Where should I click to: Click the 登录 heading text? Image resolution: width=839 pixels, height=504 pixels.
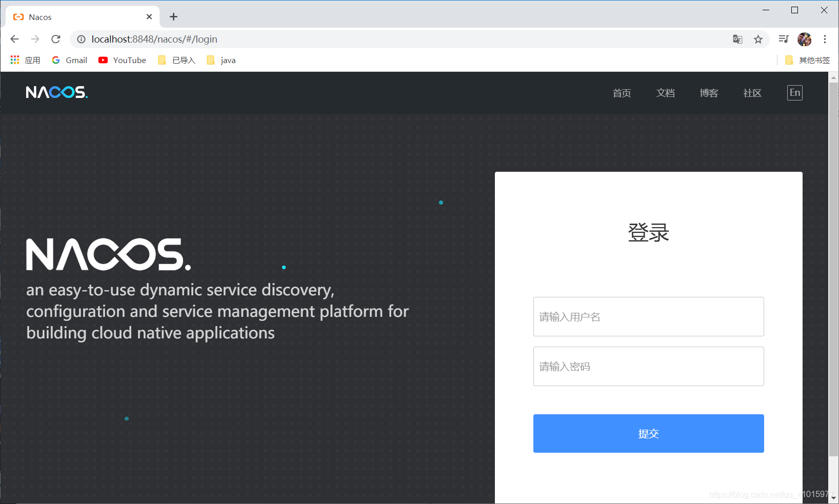(x=649, y=232)
